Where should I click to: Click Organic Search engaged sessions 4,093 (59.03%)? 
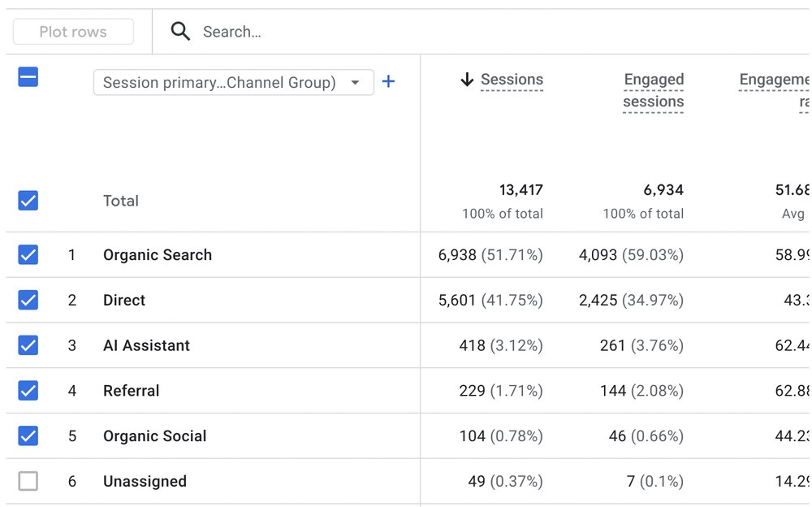point(631,255)
